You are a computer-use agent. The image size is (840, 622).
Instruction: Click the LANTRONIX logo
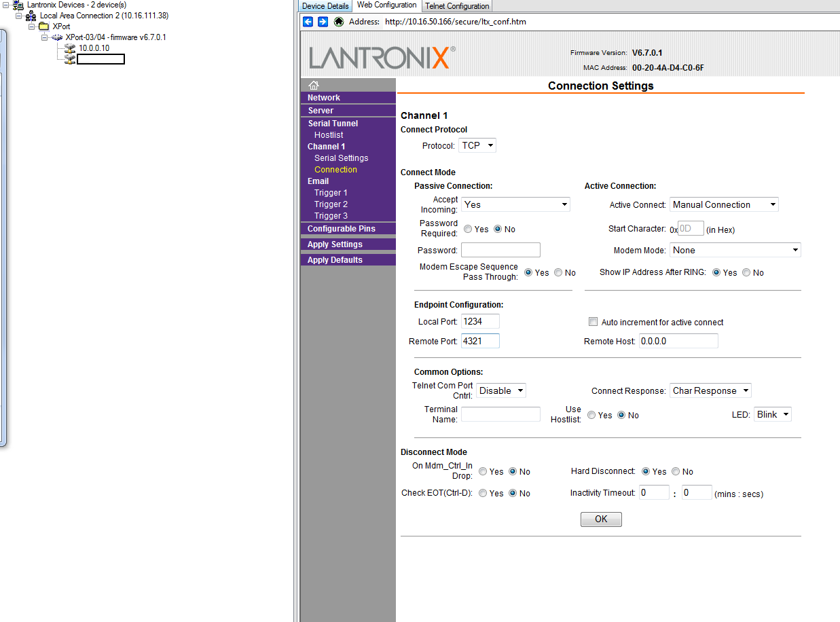[x=382, y=58]
